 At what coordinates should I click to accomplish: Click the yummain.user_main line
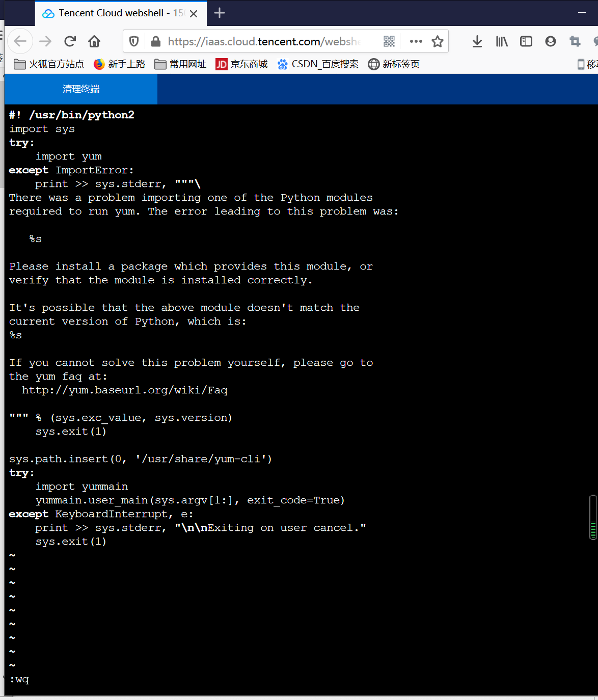190,500
